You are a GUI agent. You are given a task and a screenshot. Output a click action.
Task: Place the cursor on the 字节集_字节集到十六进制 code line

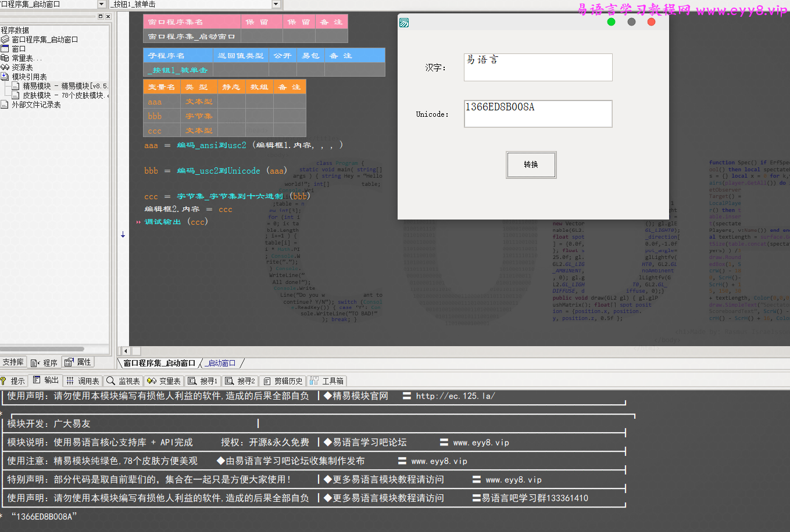(x=228, y=196)
